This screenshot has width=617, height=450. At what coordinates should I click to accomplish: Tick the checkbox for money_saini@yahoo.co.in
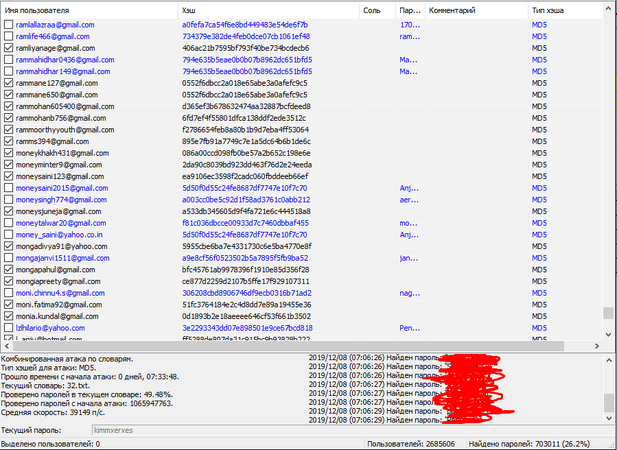[x=8, y=235]
